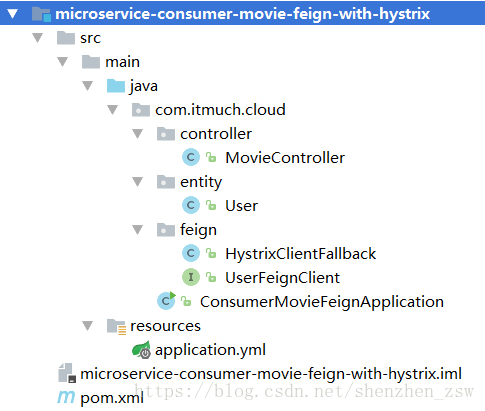This screenshot has width=485, height=411.
Task: Select the resources label
Action: click(x=165, y=326)
